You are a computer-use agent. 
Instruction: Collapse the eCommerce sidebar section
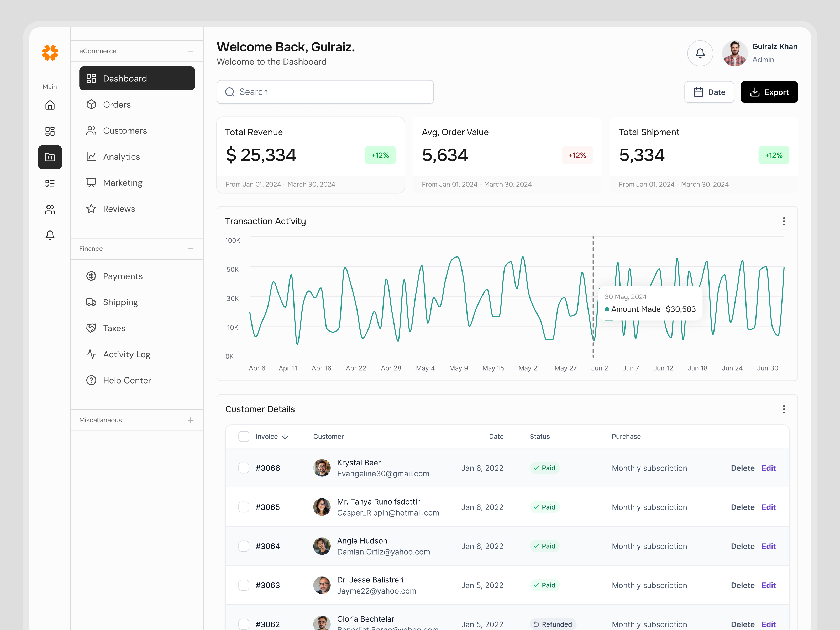190,51
